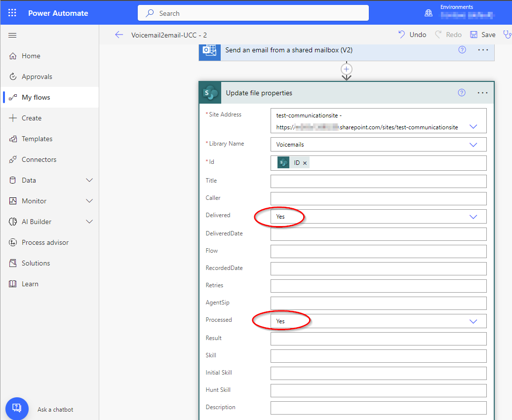Click the DeliveredDate input field
The image size is (512, 420).
pos(379,234)
